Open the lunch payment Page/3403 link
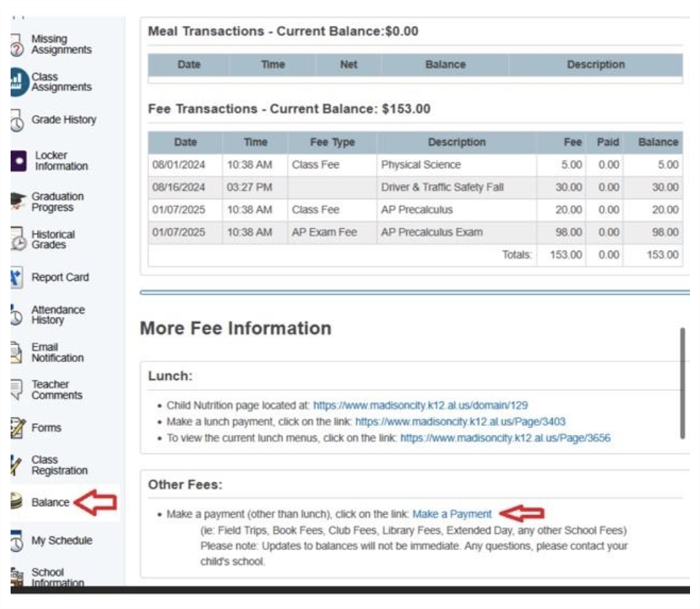700x609 pixels. pos(460,421)
